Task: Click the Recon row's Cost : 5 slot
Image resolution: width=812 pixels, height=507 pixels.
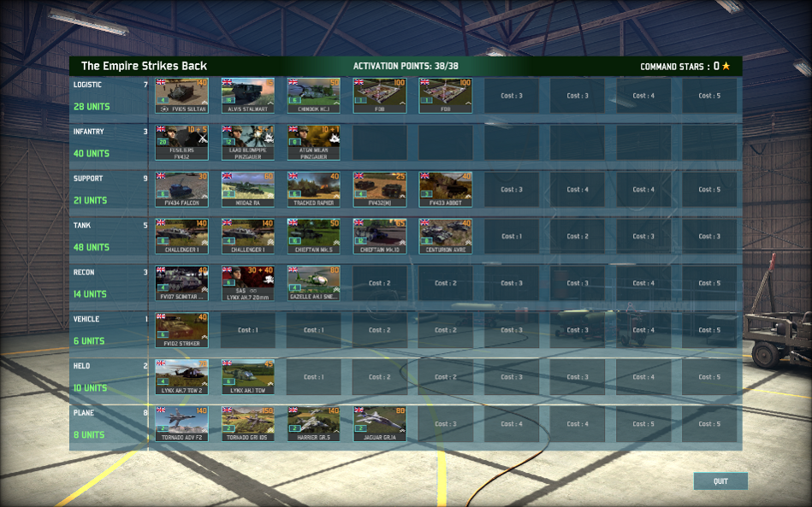Action: click(x=709, y=283)
